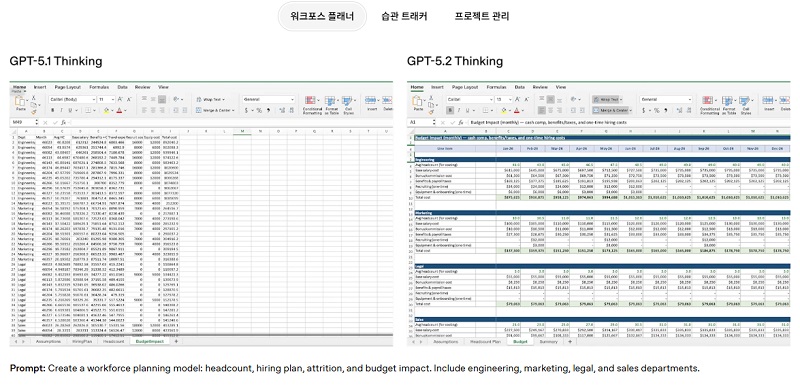The image size is (800, 387).
Task: Click orientation icon in GPT-5.1 screenshot
Action: pyautogui.click(x=177, y=99)
